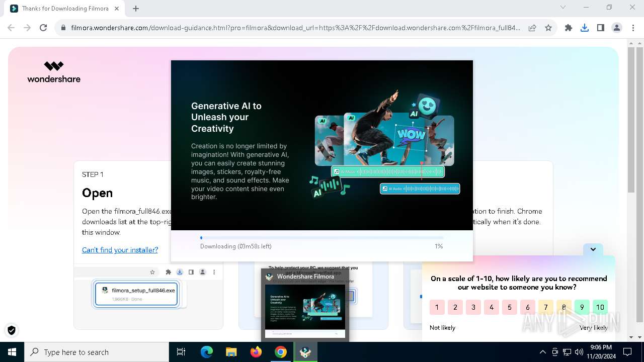Go back using browser back arrow

(x=11, y=28)
